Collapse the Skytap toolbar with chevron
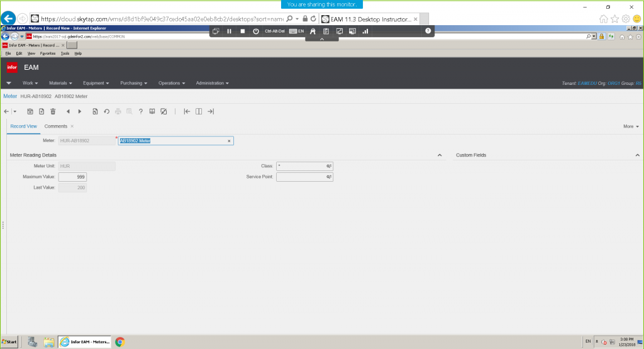 pyautogui.click(x=322, y=39)
